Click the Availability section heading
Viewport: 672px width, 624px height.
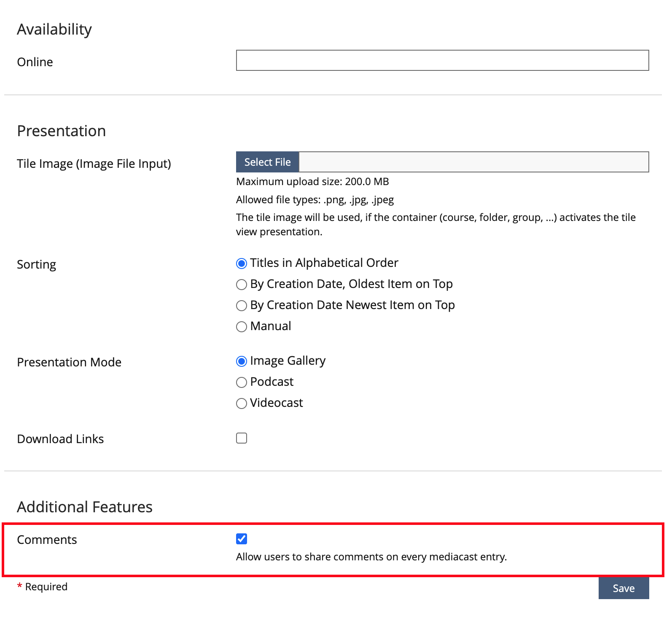tap(54, 30)
